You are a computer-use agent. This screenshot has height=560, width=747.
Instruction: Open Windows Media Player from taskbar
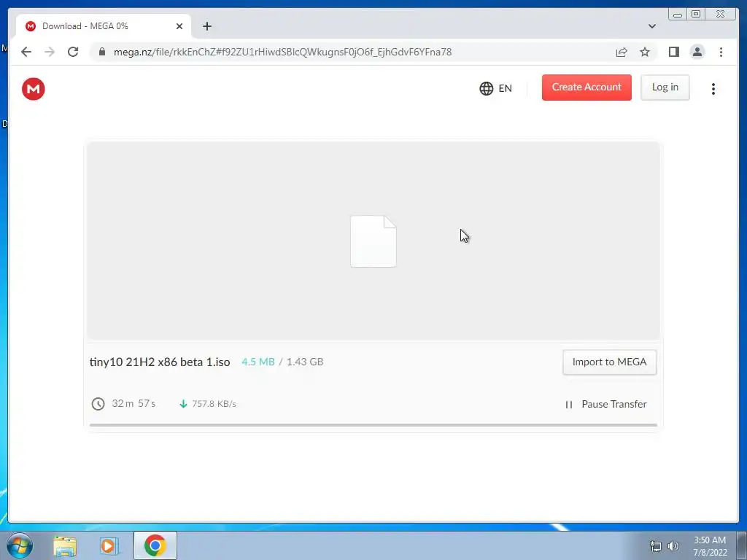tap(109, 545)
